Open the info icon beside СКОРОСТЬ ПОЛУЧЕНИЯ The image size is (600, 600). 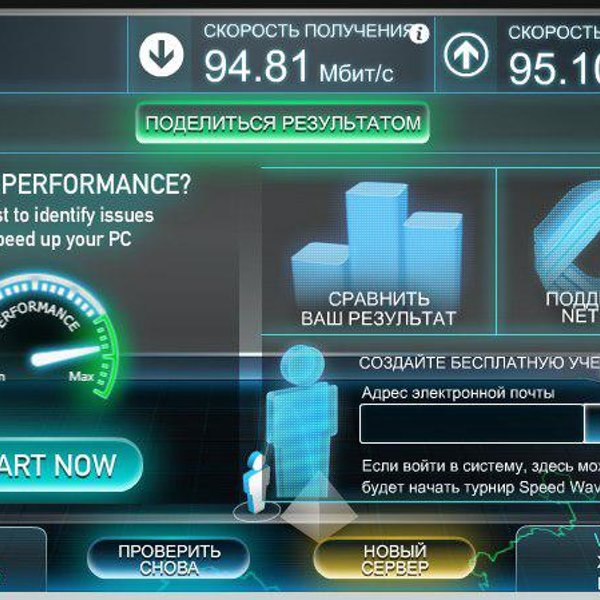(x=419, y=34)
